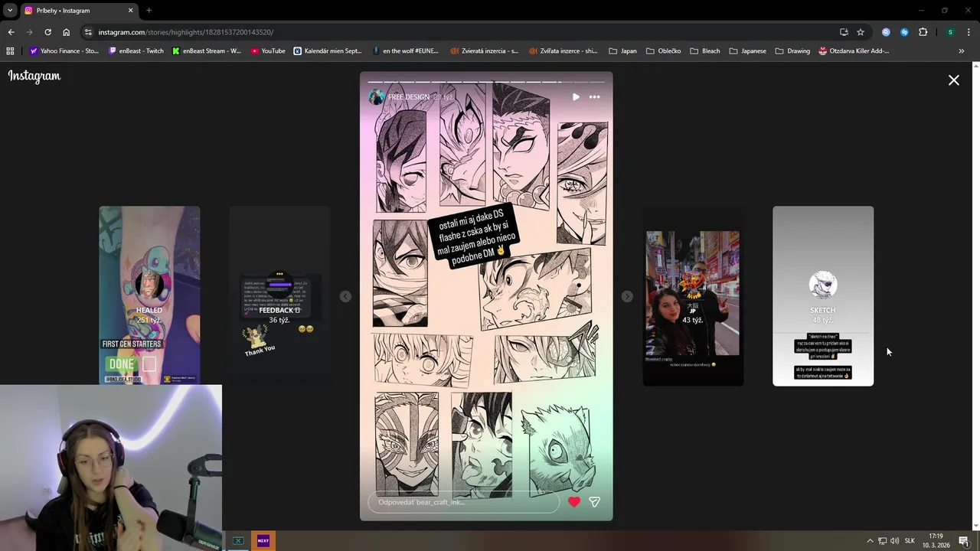Click the page scrollbar down arrow

[x=975, y=527]
